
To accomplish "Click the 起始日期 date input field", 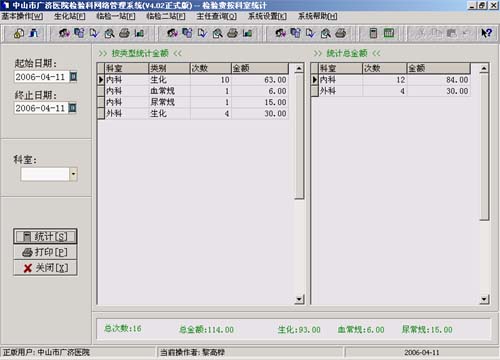I will (x=42, y=77).
